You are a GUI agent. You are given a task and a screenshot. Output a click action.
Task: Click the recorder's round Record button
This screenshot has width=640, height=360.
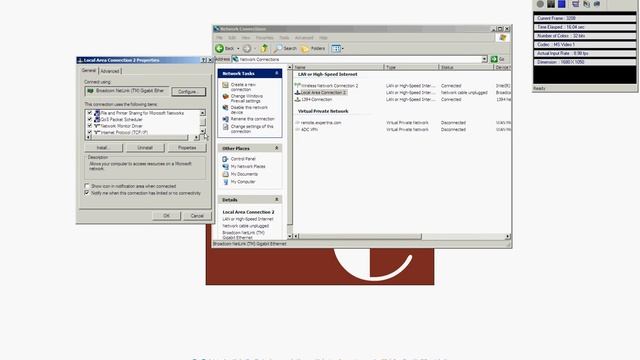click(x=540, y=4)
